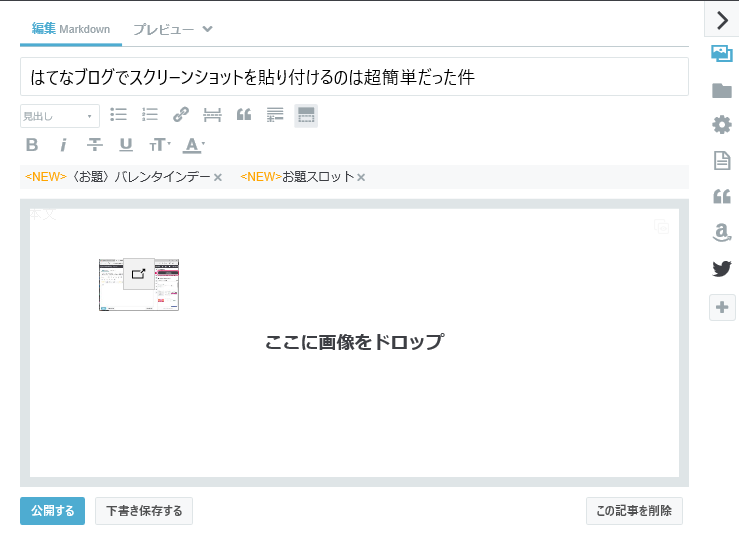Apply strikethrough formatting
Image resolution: width=739 pixels, height=535 pixels.
(95, 144)
